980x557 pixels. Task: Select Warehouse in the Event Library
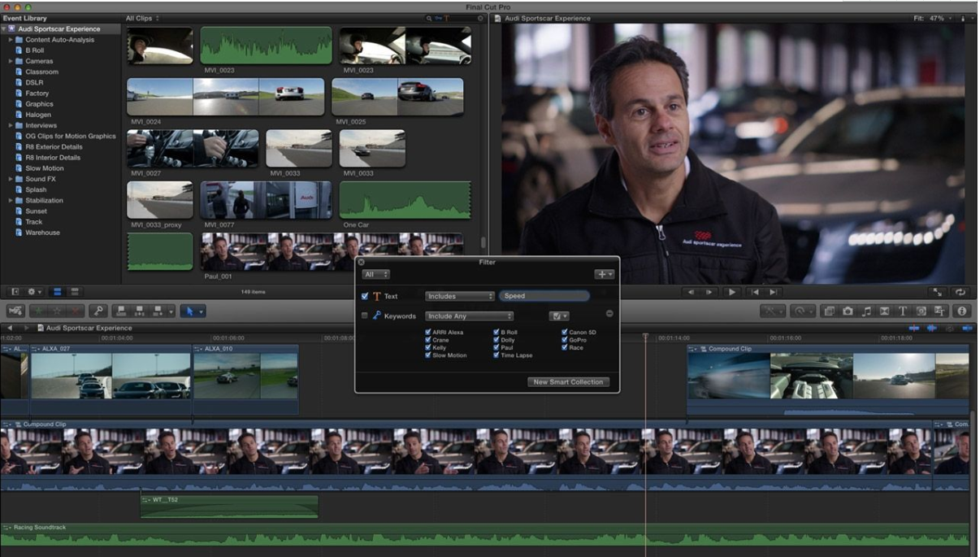click(42, 233)
